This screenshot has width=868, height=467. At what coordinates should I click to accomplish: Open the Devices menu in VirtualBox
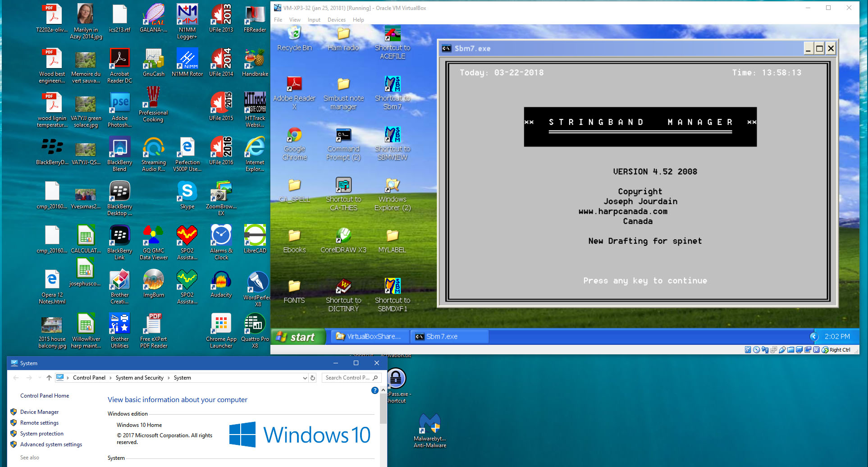pos(336,20)
